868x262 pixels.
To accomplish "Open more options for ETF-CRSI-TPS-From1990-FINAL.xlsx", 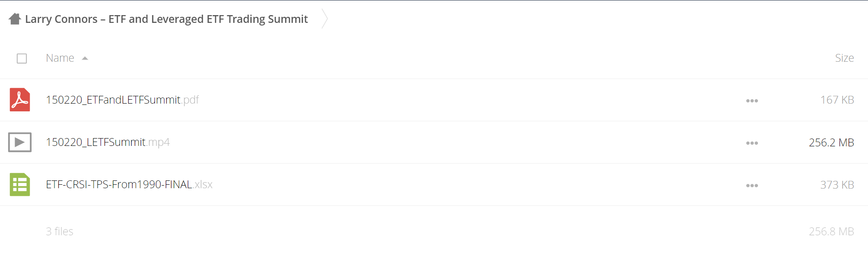I will 752,185.
